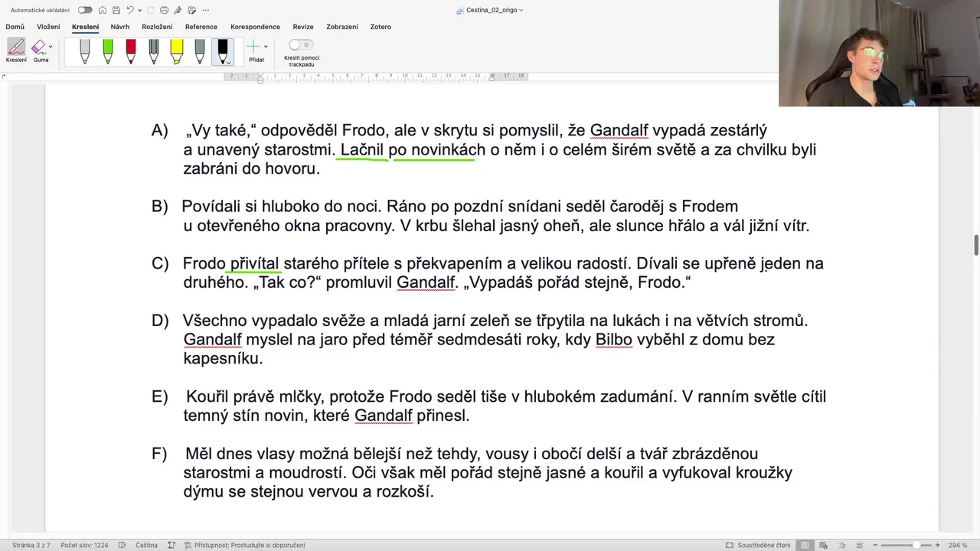Select the Kreslení draw tool button
Screen dimensions: 980x551
(x=16, y=51)
